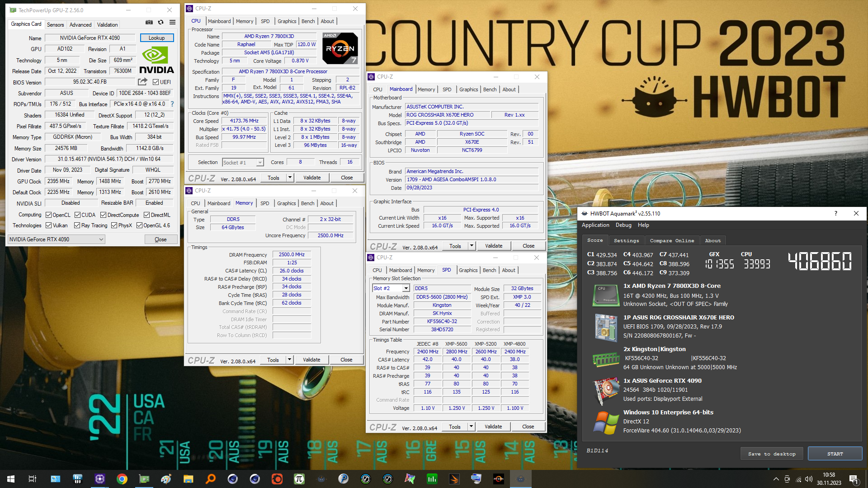Viewport: 868px width, 488px height.
Task: Click the graphics card icon in HWBOT Aquamark
Action: click(x=606, y=391)
